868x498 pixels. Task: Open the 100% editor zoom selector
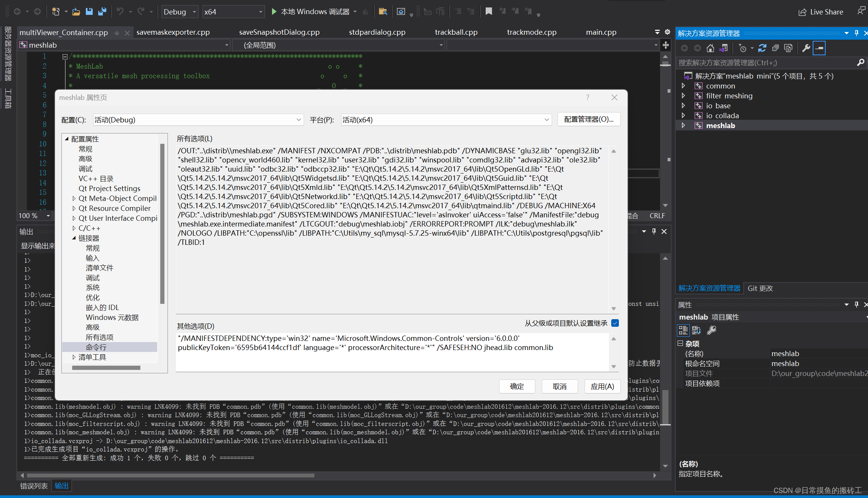34,215
